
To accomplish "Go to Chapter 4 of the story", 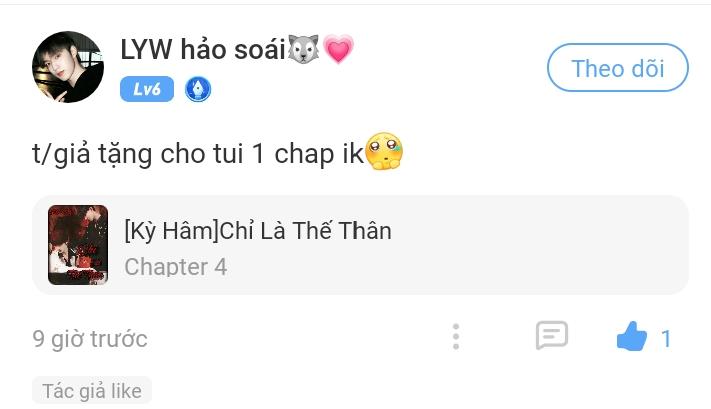I will tap(176, 267).
